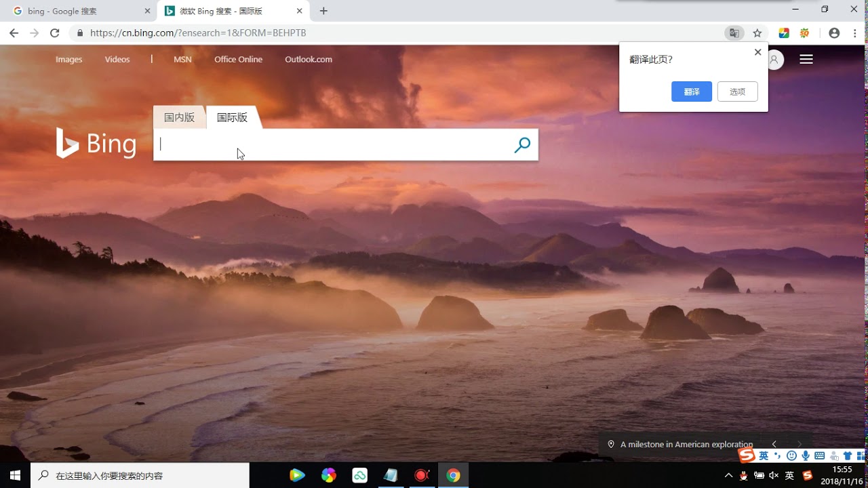Open the 选项 button in the translate popup
The image size is (868, 488).
coord(738,91)
